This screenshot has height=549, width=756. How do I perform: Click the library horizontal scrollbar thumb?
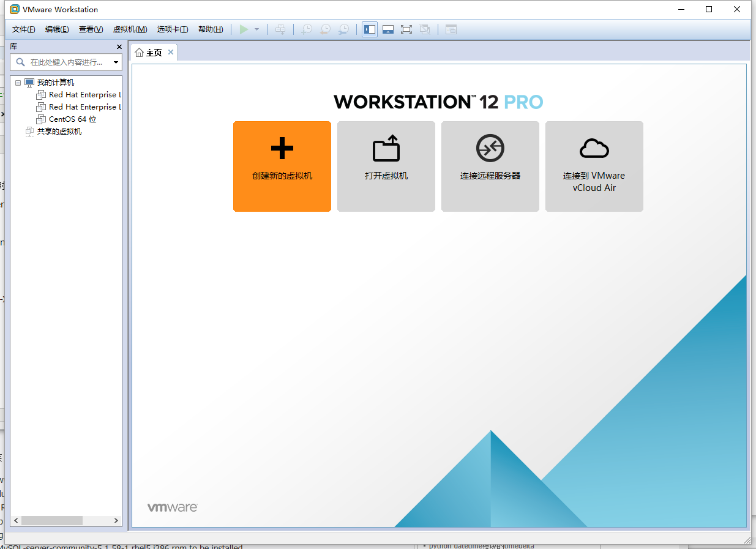coord(52,520)
